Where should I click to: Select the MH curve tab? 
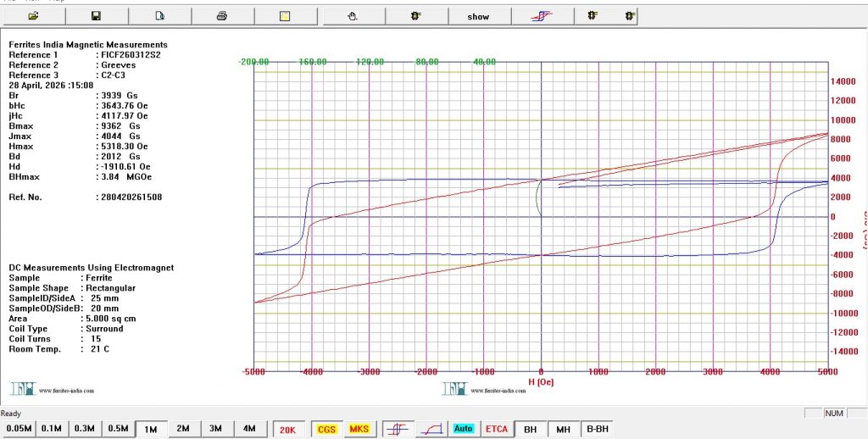coord(564,429)
